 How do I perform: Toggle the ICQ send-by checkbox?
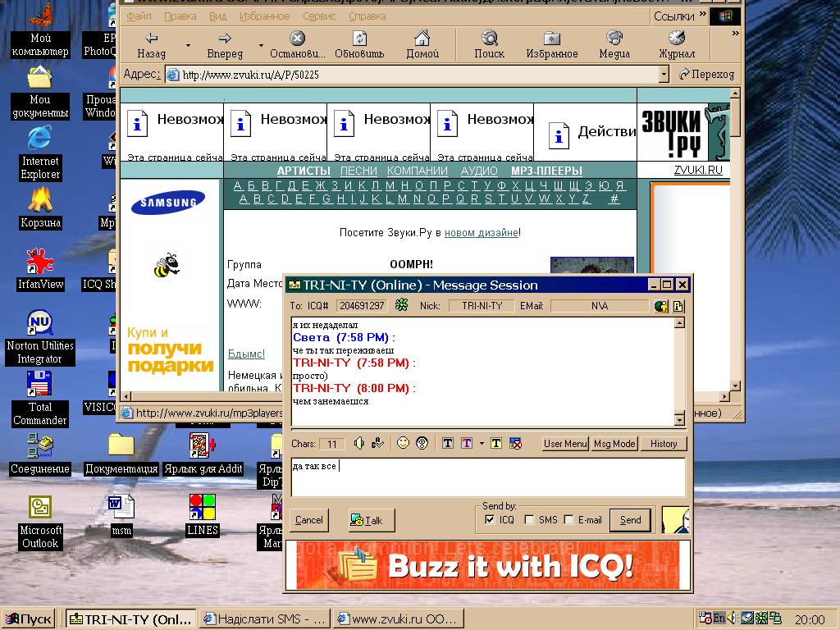tap(490, 519)
